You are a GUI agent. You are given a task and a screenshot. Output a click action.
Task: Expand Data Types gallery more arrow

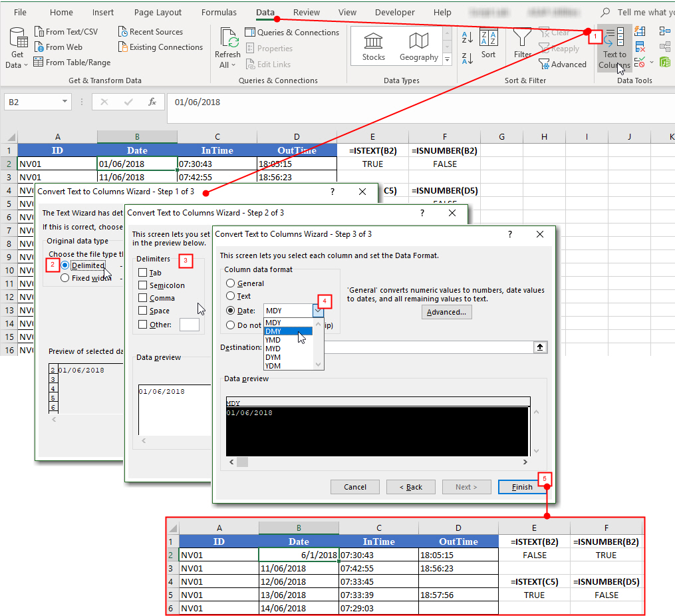(x=448, y=59)
